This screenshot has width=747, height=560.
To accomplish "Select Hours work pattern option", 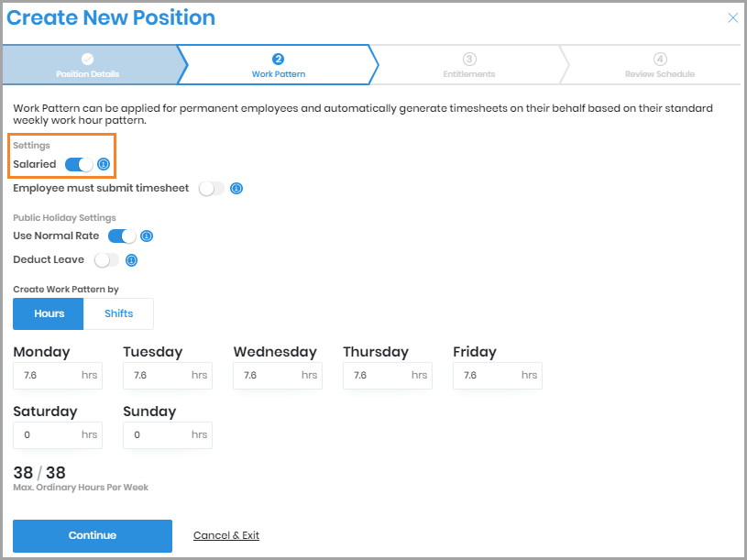I will (49, 313).
